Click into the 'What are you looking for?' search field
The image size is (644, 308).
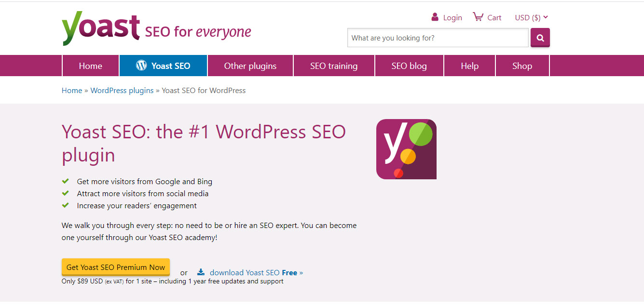pos(438,38)
